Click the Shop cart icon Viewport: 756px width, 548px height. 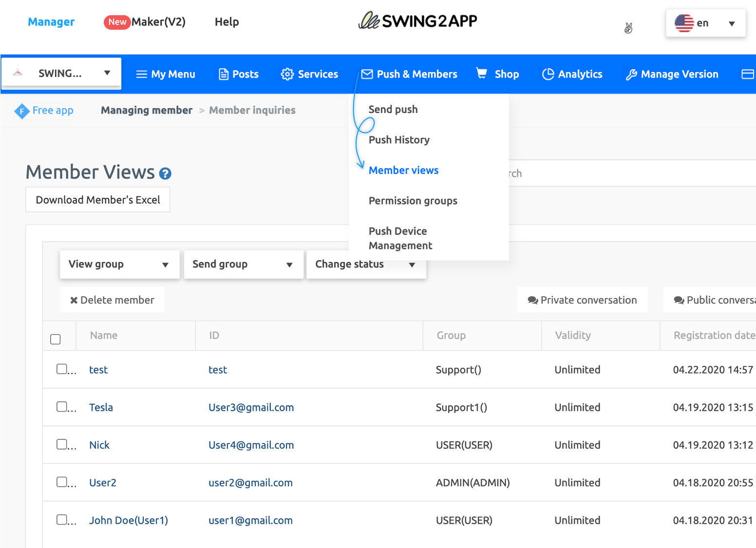pyautogui.click(x=481, y=74)
